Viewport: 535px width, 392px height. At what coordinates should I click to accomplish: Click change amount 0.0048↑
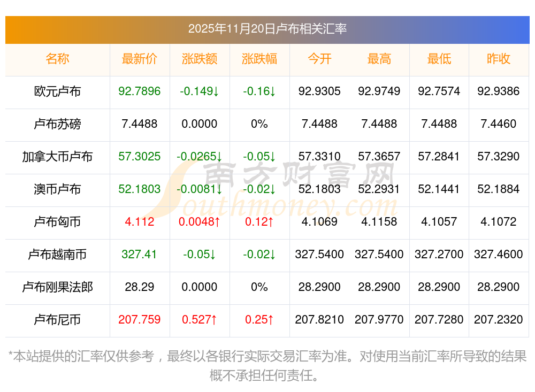click(x=200, y=221)
